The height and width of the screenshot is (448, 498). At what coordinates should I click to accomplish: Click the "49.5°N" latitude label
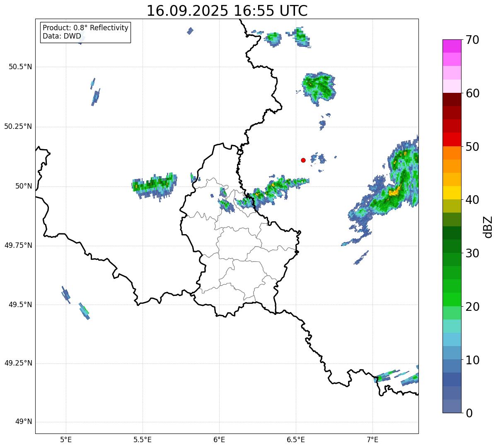point(20,305)
